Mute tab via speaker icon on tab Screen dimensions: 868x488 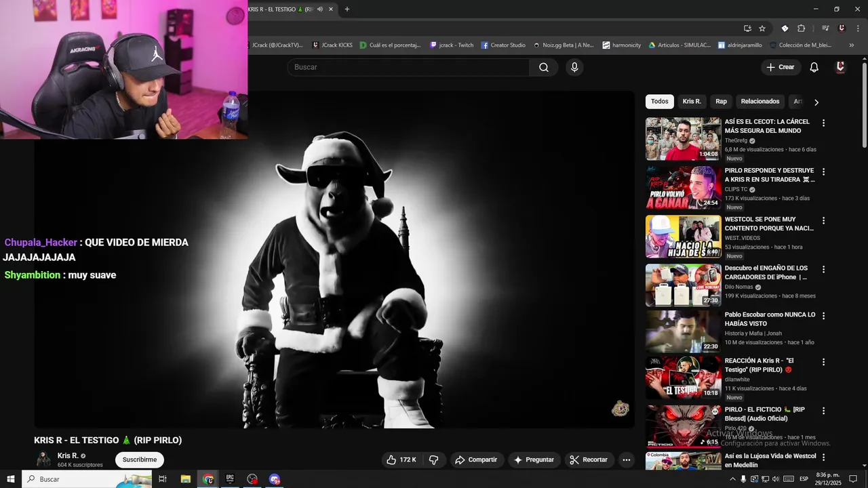pyautogui.click(x=320, y=9)
